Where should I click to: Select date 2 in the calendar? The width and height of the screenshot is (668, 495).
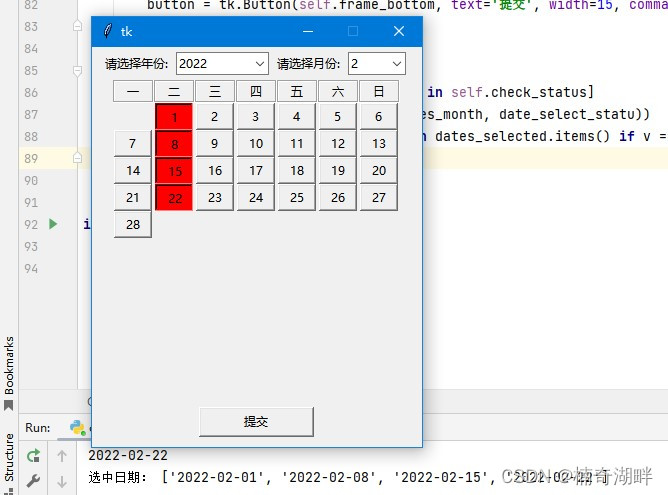215,117
